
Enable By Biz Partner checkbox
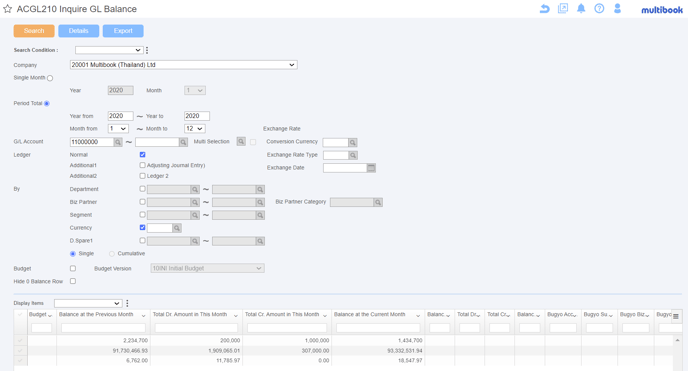[x=142, y=202]
